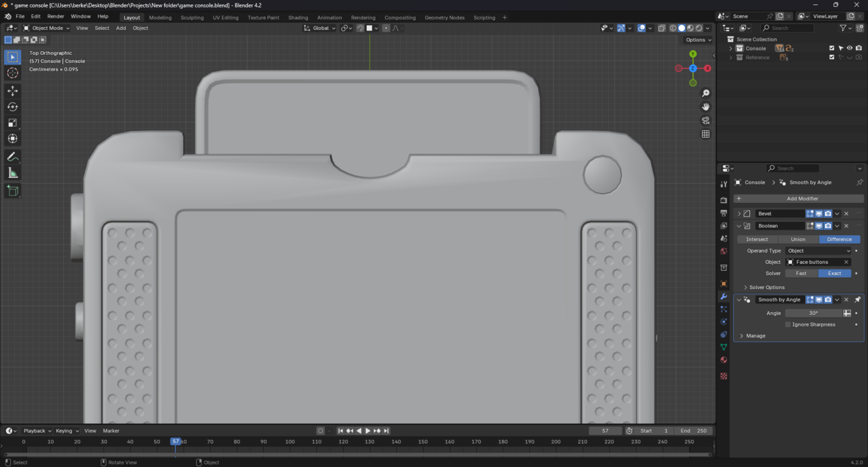The image size is (868, 467).
Task: Toggle camera view in viewport
Action: 706,120
